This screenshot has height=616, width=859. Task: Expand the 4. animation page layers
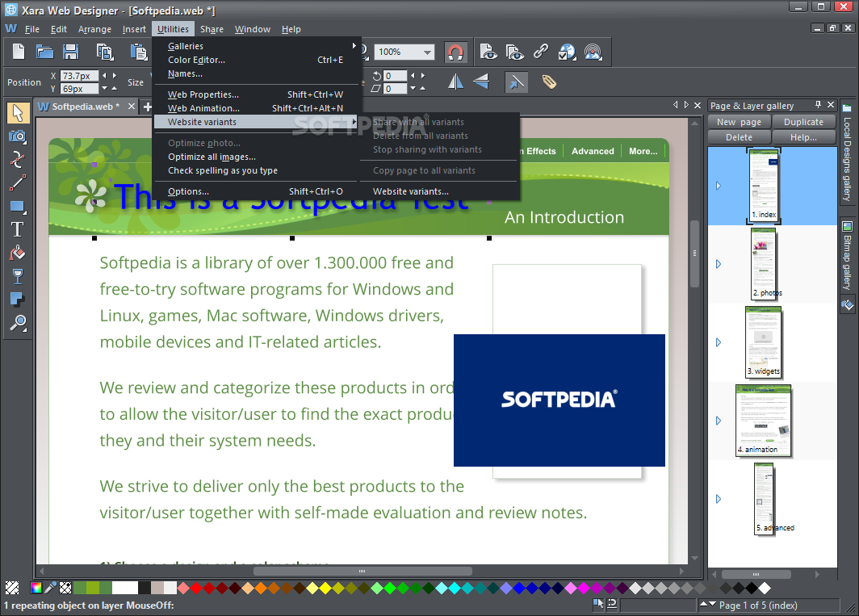(719, 421)
